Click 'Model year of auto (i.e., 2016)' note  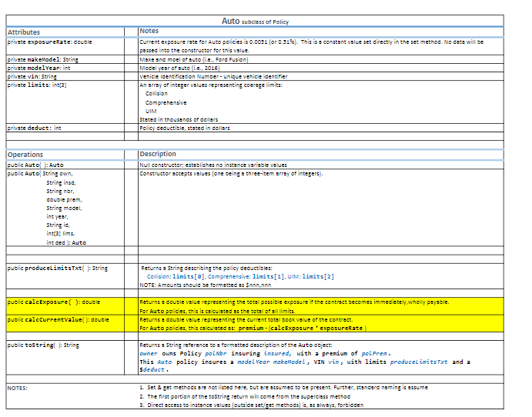(x=179, y=68)
